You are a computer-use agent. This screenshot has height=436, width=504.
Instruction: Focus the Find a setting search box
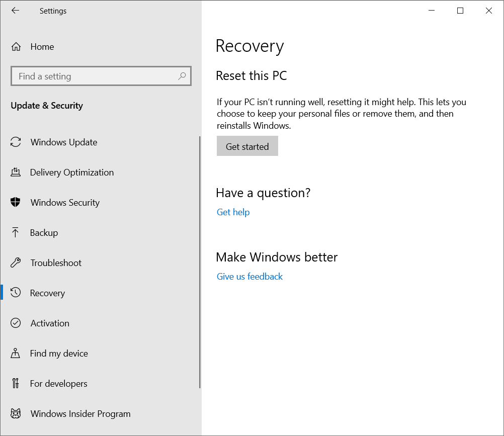coord(101,76)
